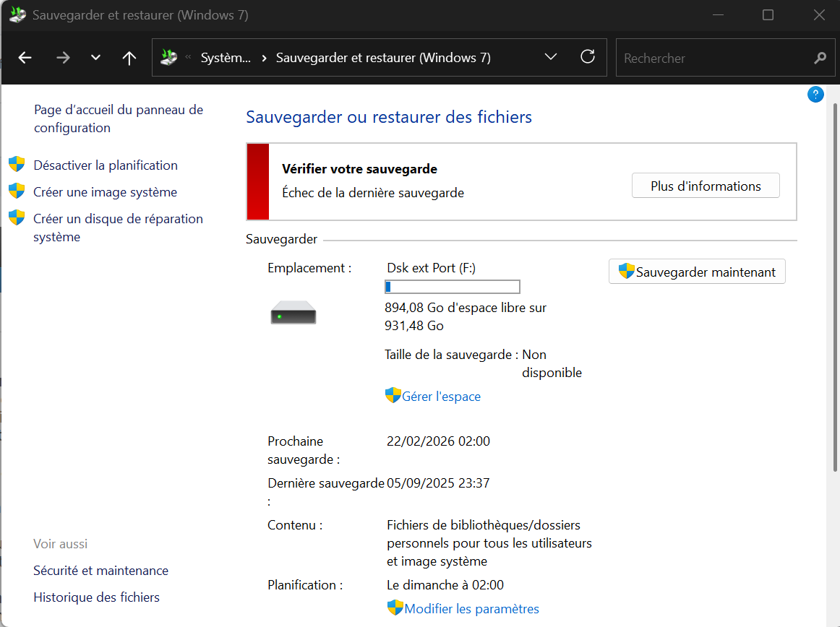Click the address bar control panel icon
The image size is (840, 627).
point(168,57)
